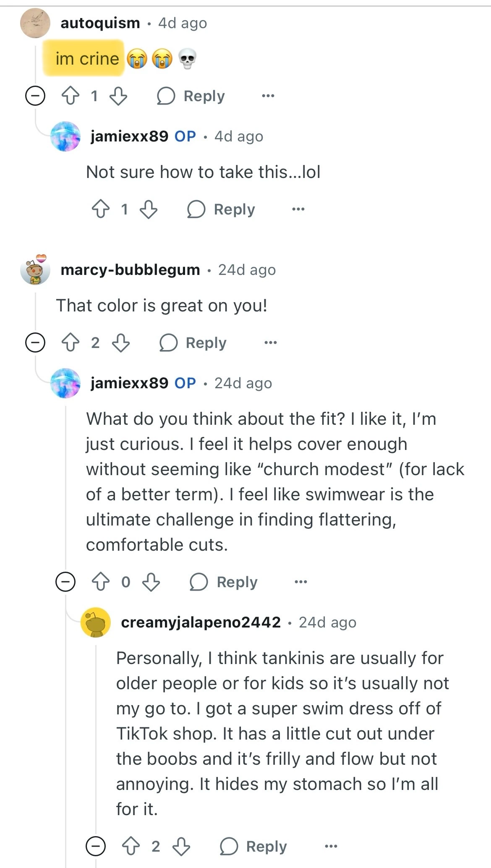View autoquism's profile avatar
491x868 pixels.
(35, 23)
